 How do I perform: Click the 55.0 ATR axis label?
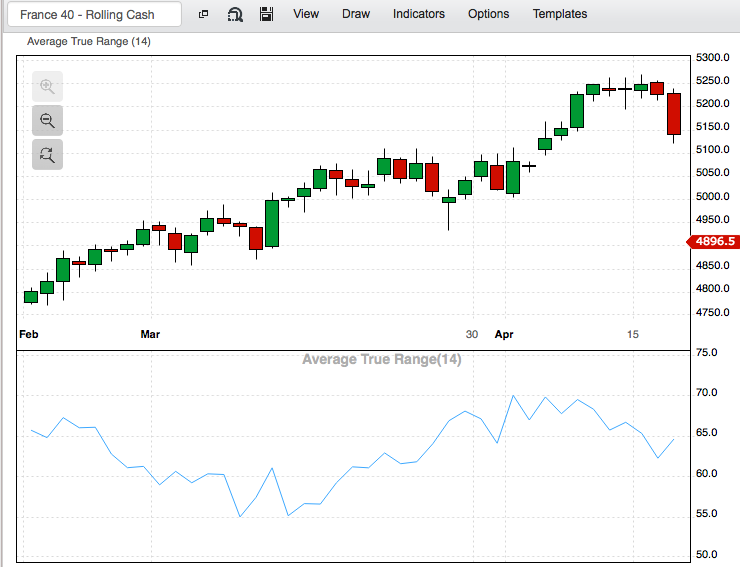click(x=706, y=513)
